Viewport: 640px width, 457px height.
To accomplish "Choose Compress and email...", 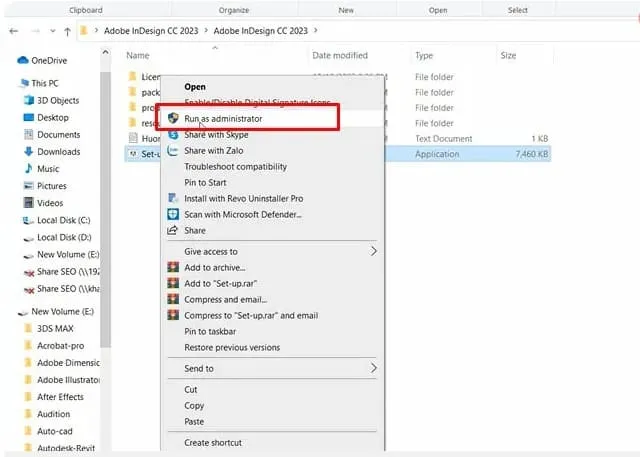I will pos(225,299).
